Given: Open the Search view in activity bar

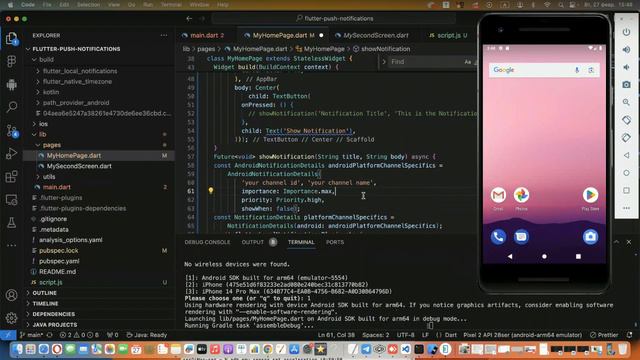Looking at the screenshot, I should [11, 107].
